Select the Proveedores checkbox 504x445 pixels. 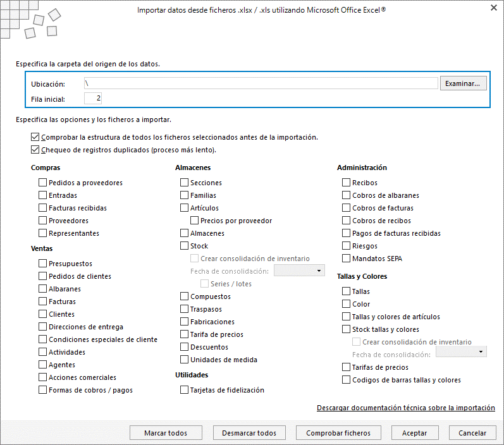tap(43, 221)
